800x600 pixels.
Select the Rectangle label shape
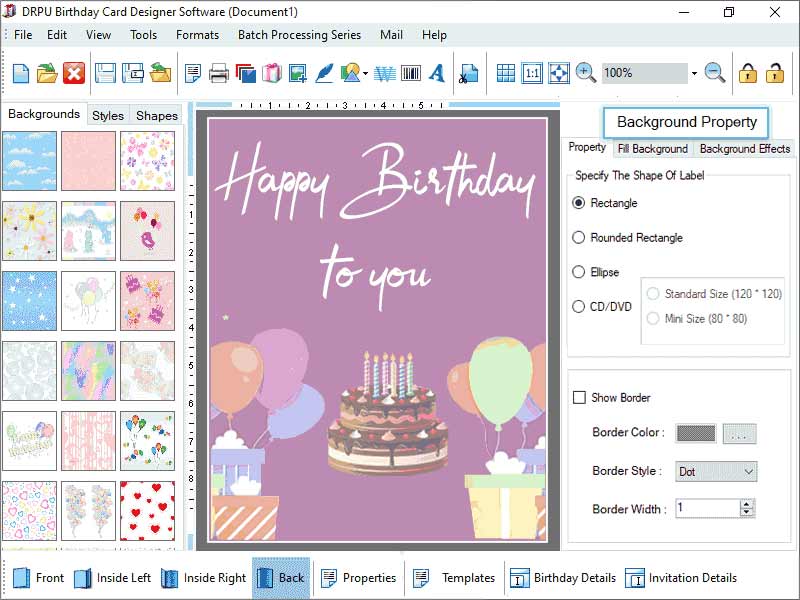coord(581,203)
